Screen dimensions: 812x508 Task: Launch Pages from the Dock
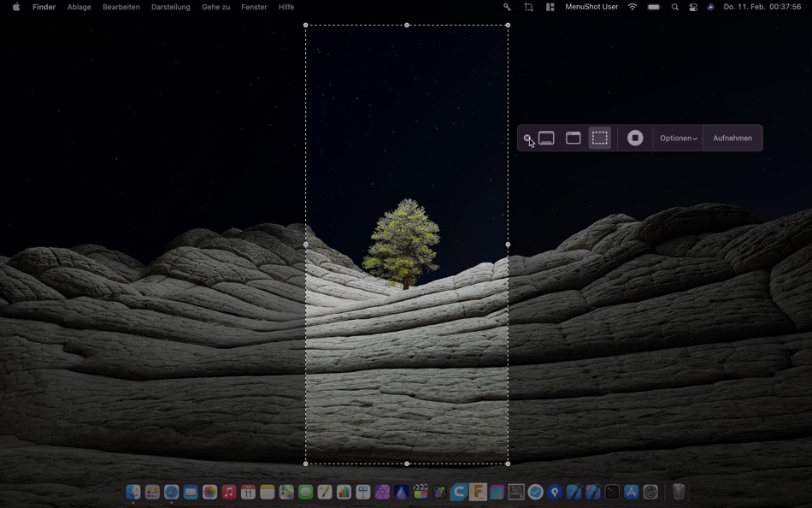(x=325, y=492)
